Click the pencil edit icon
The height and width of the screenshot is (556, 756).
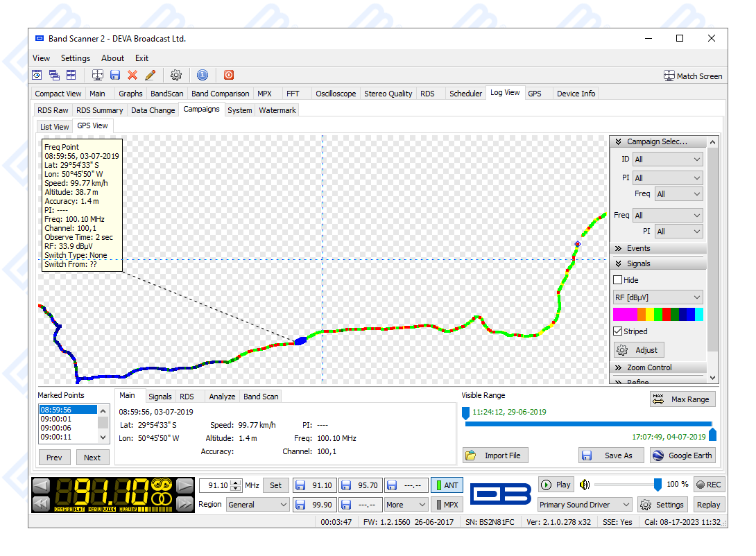[x=150, y=75]
